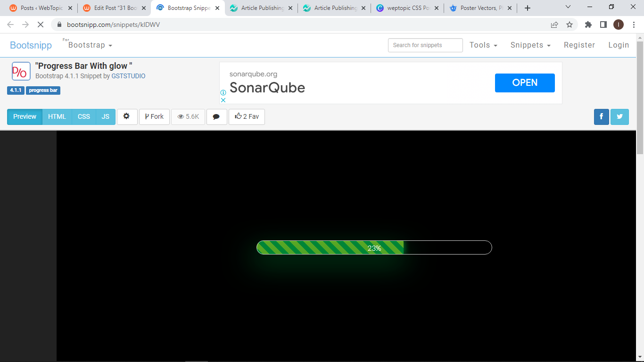This screenshot has width=644, height=362.
Task: Share the snippet on Facebook
Action: coord(601,116)
